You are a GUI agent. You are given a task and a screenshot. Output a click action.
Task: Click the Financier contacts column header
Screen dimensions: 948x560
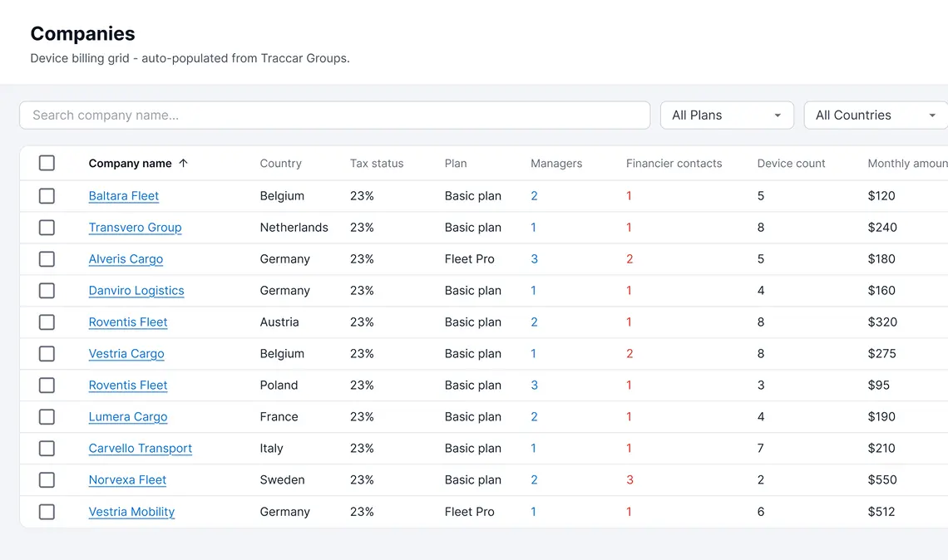[674, 163]
